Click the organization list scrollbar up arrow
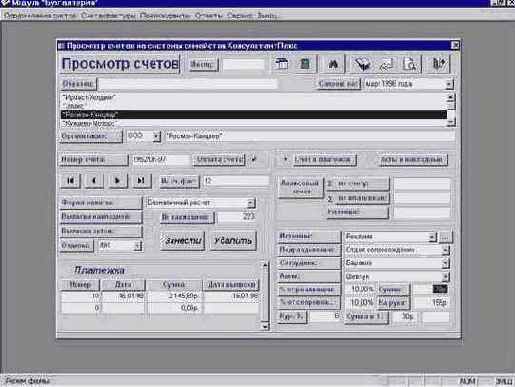The width and height of the screenshot is (515, 387). point(451,97)
